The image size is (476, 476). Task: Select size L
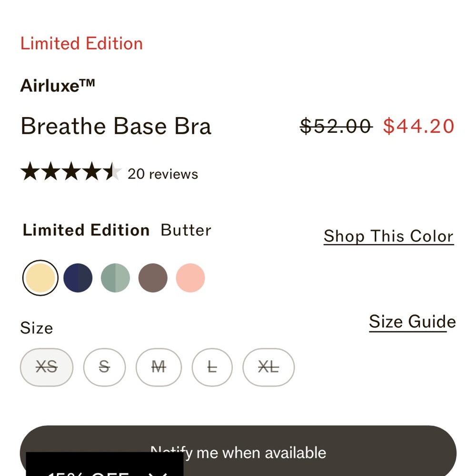[212, 367]
